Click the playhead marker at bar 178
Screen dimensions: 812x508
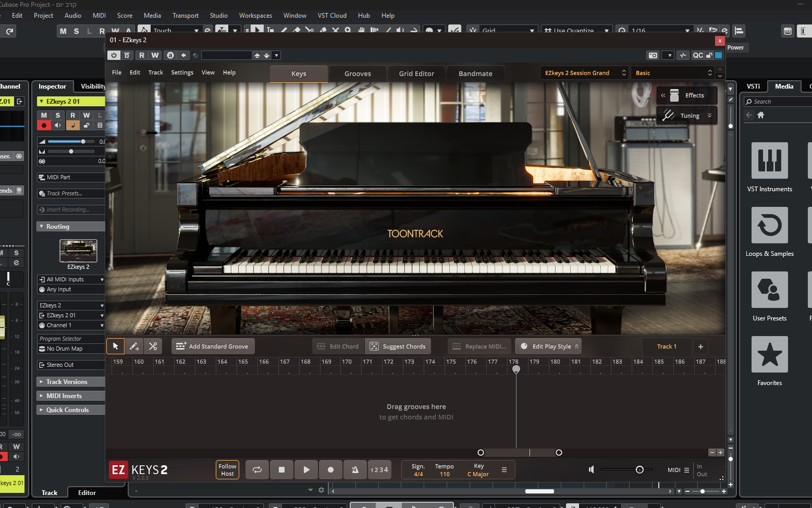[516, 369]
